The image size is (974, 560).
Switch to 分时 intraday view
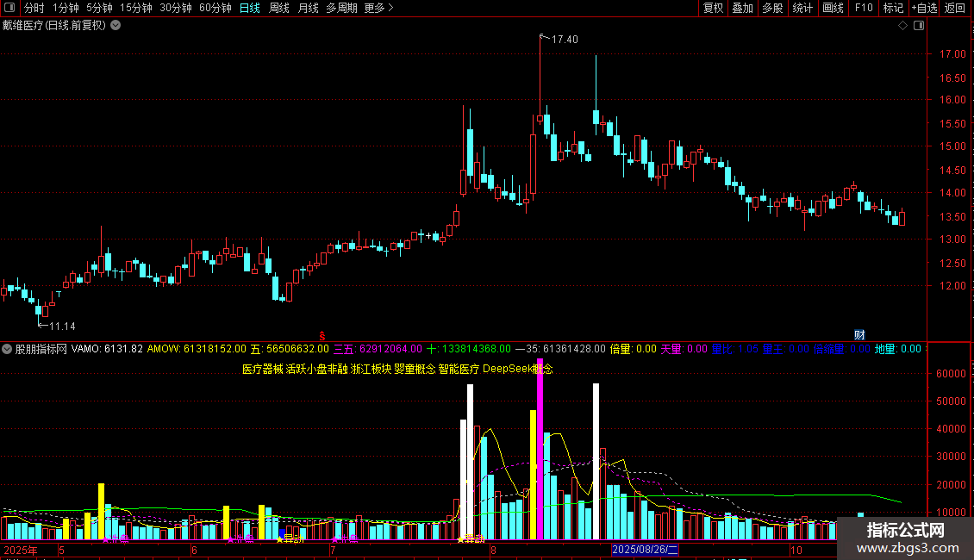34,8
